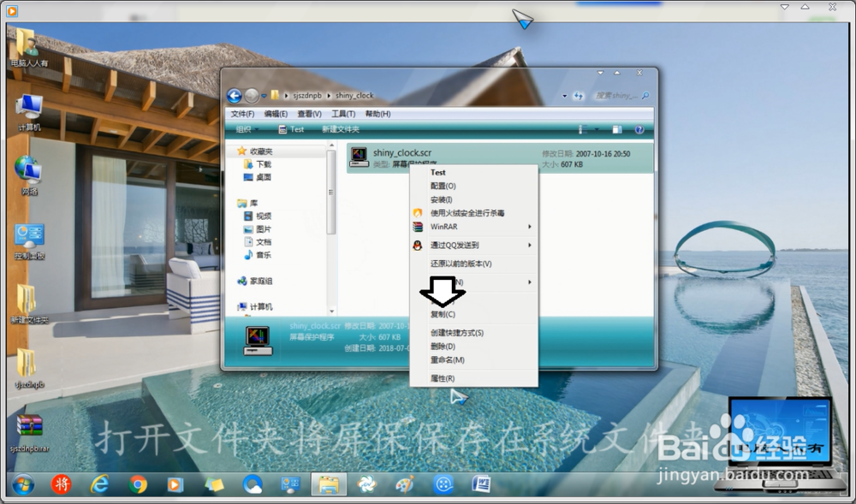This screenshot has height=504, width=856.
Task: Choose 删除(D) in the context menu
Action: pos(474,347)
